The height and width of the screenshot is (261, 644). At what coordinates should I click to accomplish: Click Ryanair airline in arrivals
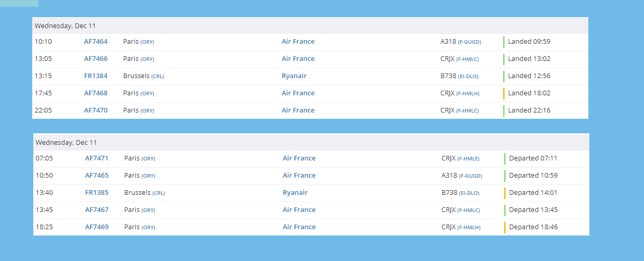[294, 76]
